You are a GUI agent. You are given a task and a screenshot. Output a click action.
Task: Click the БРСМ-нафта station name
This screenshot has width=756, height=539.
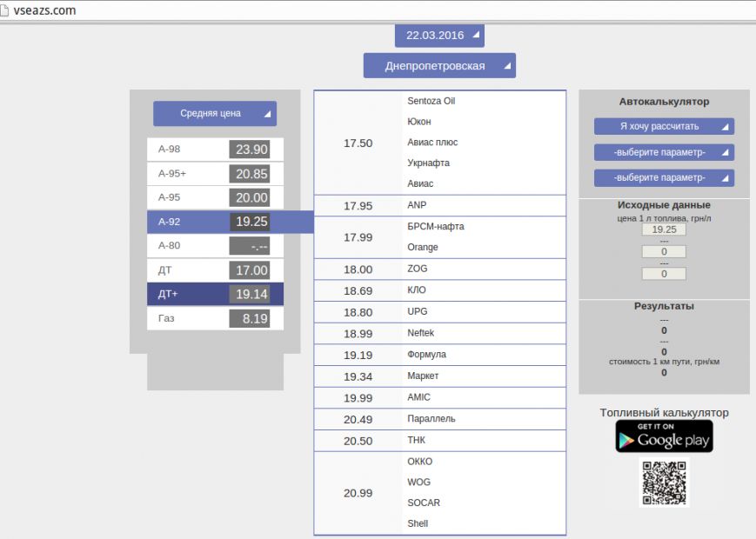point(435,226)
